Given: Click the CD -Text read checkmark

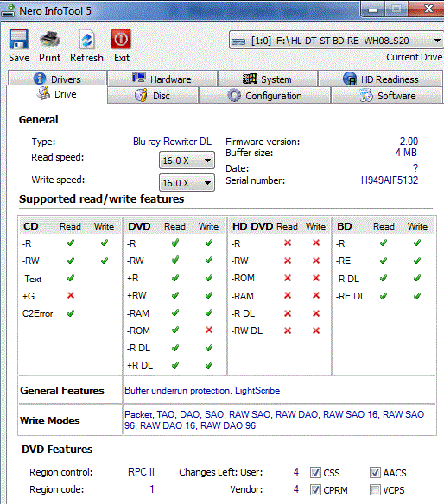Looking at the screenshot, I should [x=71, y=278].
